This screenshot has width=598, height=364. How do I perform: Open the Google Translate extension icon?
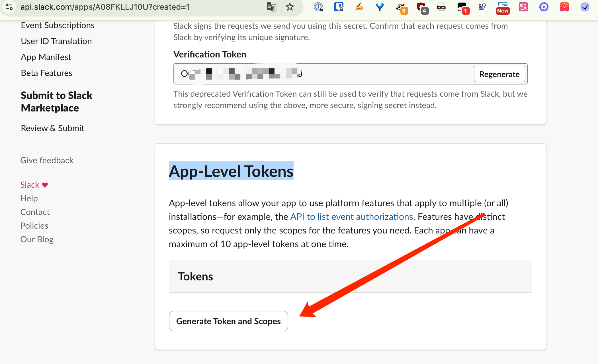[x=271, y=7]
